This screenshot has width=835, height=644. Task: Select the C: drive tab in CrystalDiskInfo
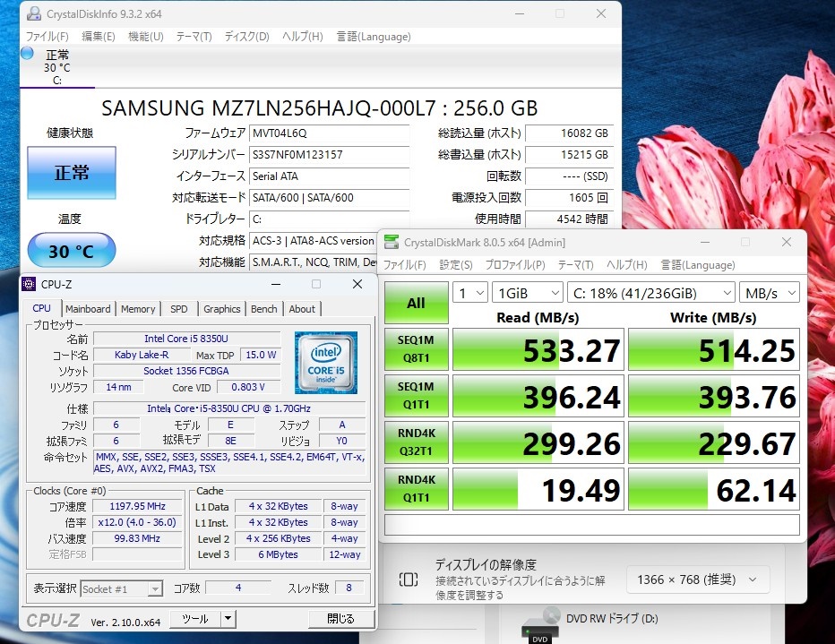57,67
